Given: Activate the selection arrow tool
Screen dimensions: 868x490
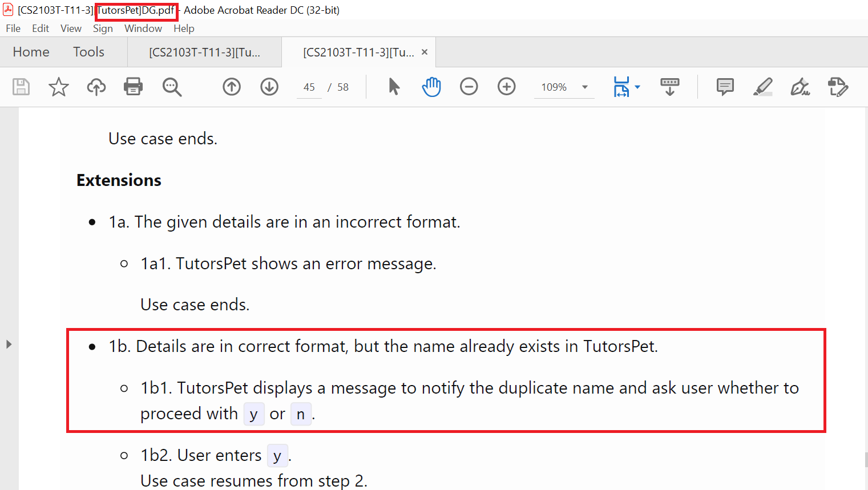Looking at the screenshot, I should point(394,87).
